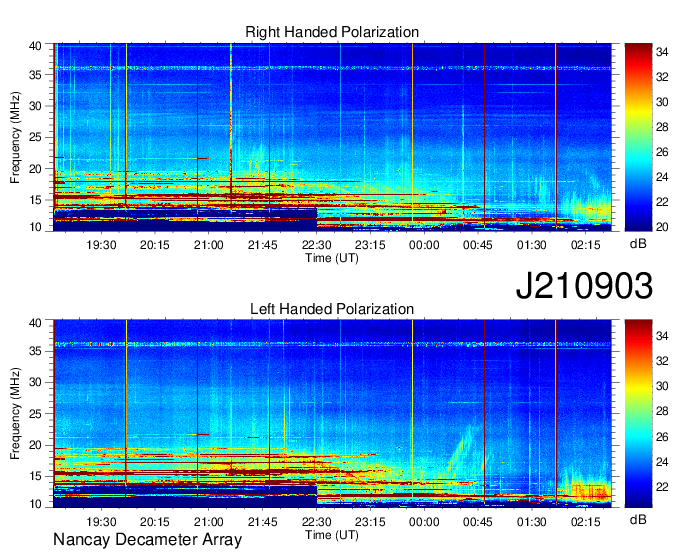680x552 pixels.
Task: Click 21:00 tick on Left Handed time axis
Action: coord(209,522)
